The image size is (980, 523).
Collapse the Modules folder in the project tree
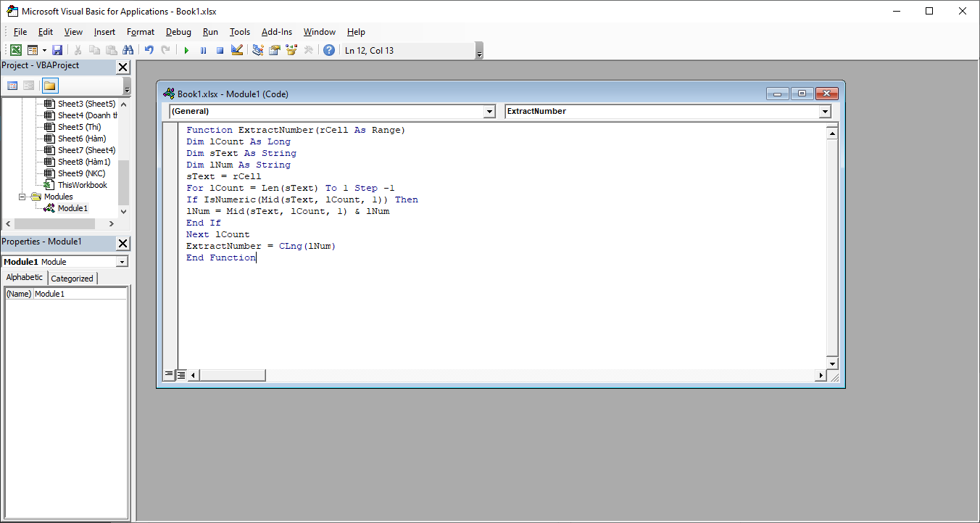coord(22,197)
